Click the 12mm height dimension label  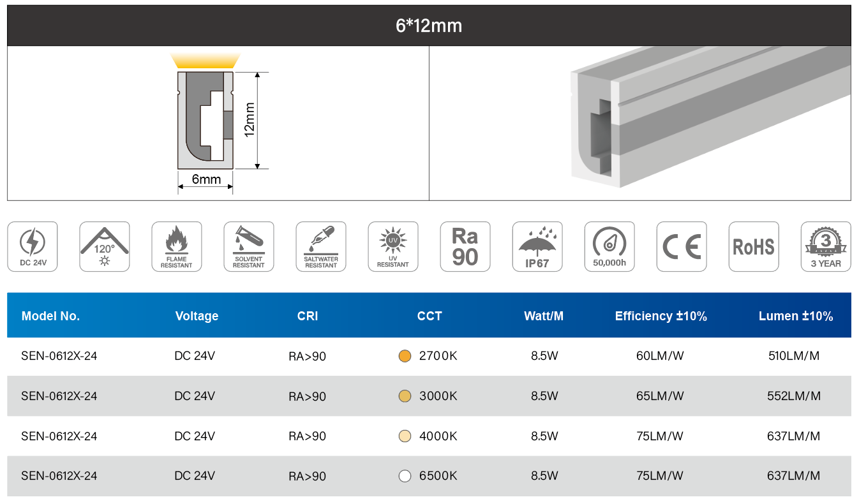[x=250, y=119]
